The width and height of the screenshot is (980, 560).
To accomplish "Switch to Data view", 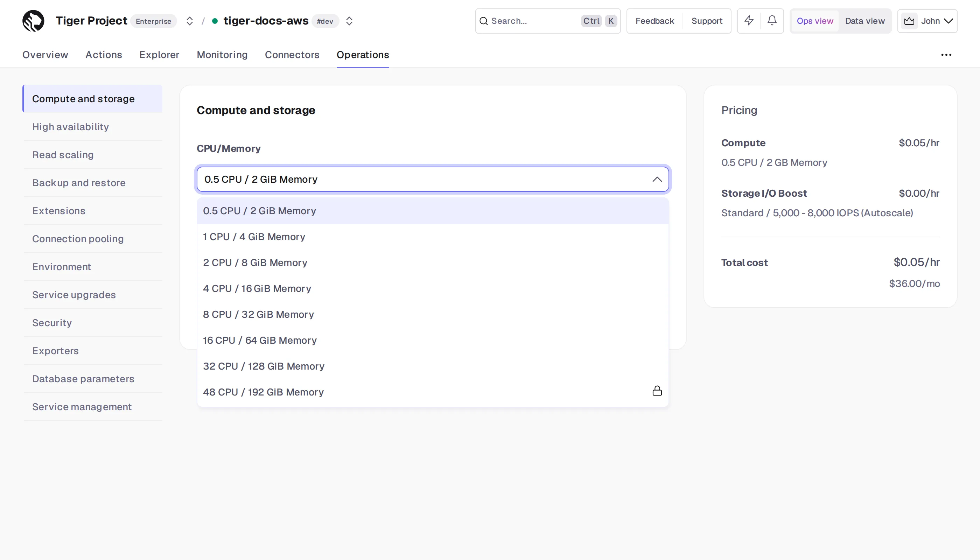I will click(864, 21).
